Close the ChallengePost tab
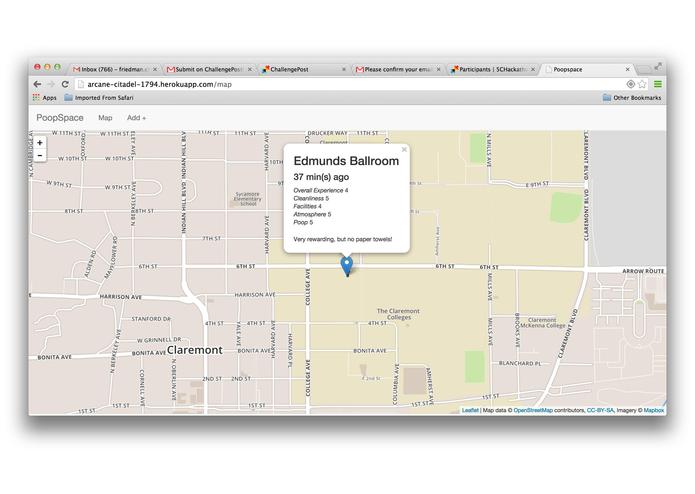The height and width of the screenshot is (494, 695). click(344, 69)
